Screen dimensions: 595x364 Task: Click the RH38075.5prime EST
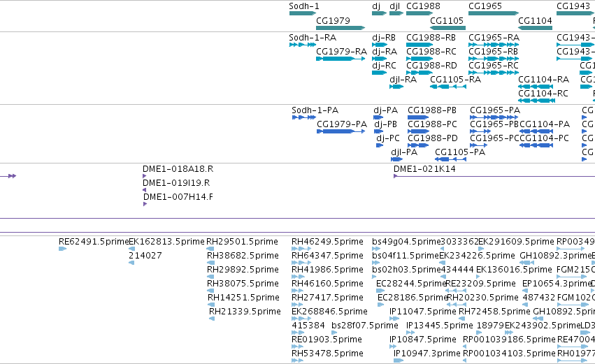[x=211, y=291]
